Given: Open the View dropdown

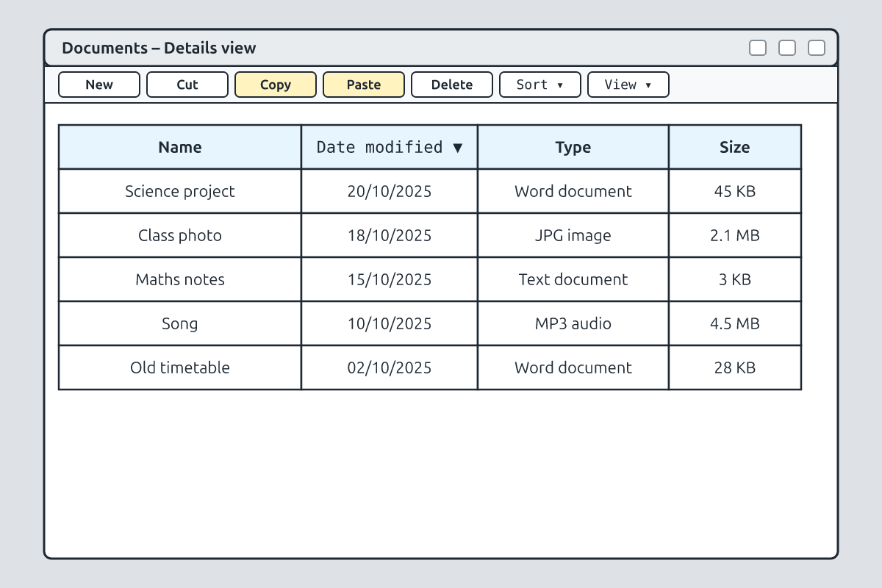Looking at the screenshot, I should click(628, 85).
